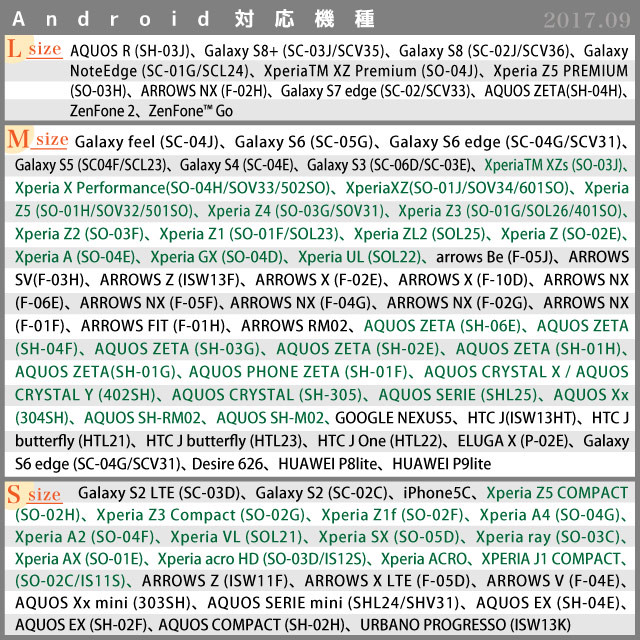
Task: Click the 'M size' label
Action: point(38,140)
